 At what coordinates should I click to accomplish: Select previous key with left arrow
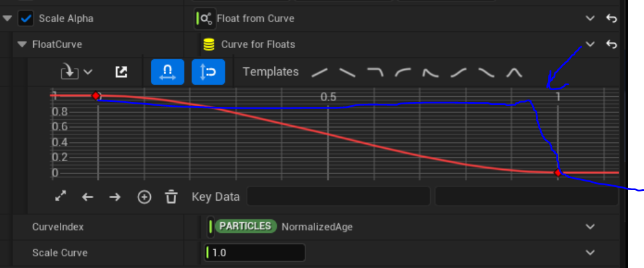pos(88,197)
